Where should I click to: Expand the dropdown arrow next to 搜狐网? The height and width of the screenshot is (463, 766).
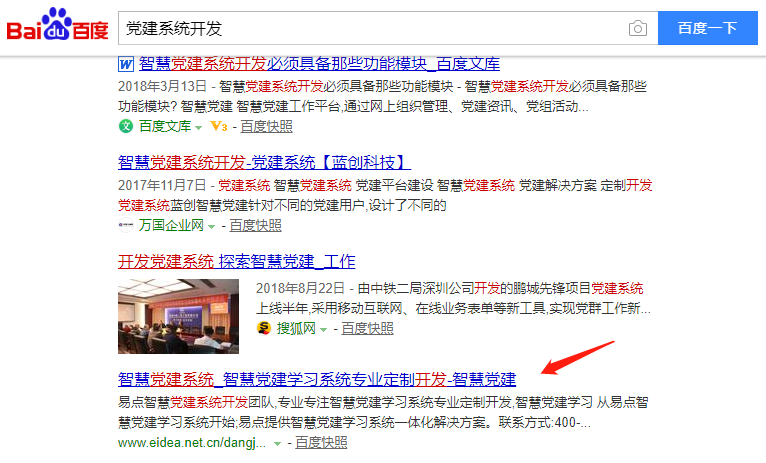pos(323,330)
